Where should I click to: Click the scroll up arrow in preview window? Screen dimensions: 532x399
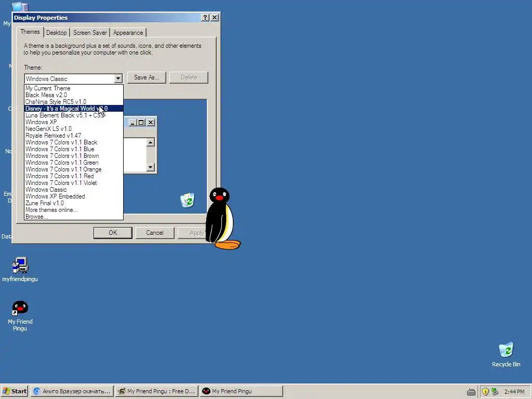coord(151,142)
